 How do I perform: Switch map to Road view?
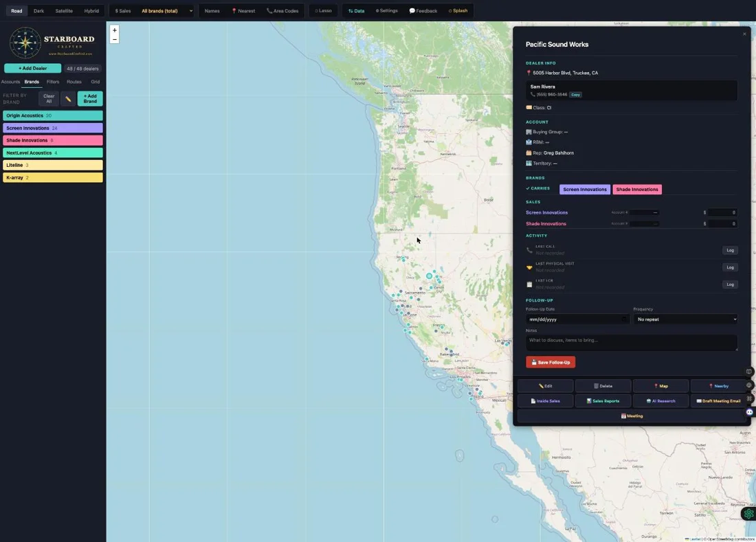pyautogui.click(x=17, y=10)
